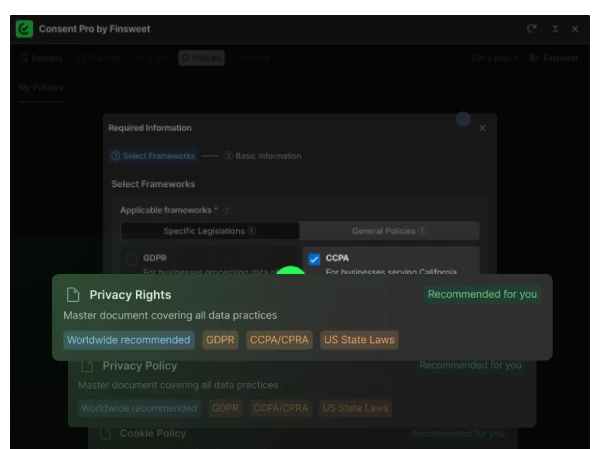
Task: Go to Select Frameworks step
Action: (153, 156)
